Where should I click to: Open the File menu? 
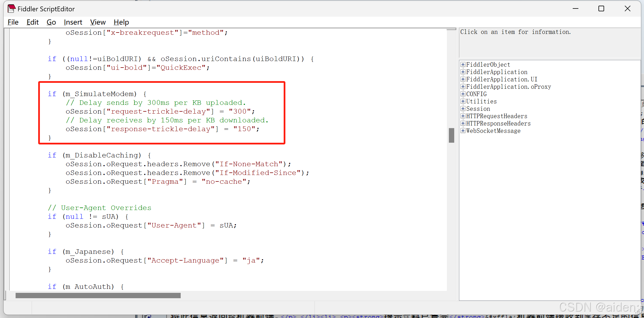click(13, 22)
